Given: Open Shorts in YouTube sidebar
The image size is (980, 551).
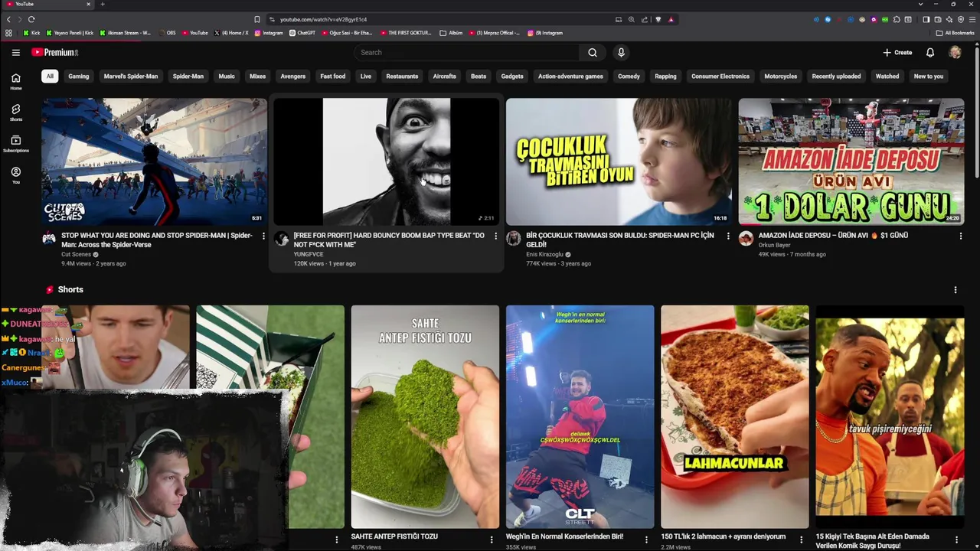Looking at the screenshot, I should coord(15,112).
